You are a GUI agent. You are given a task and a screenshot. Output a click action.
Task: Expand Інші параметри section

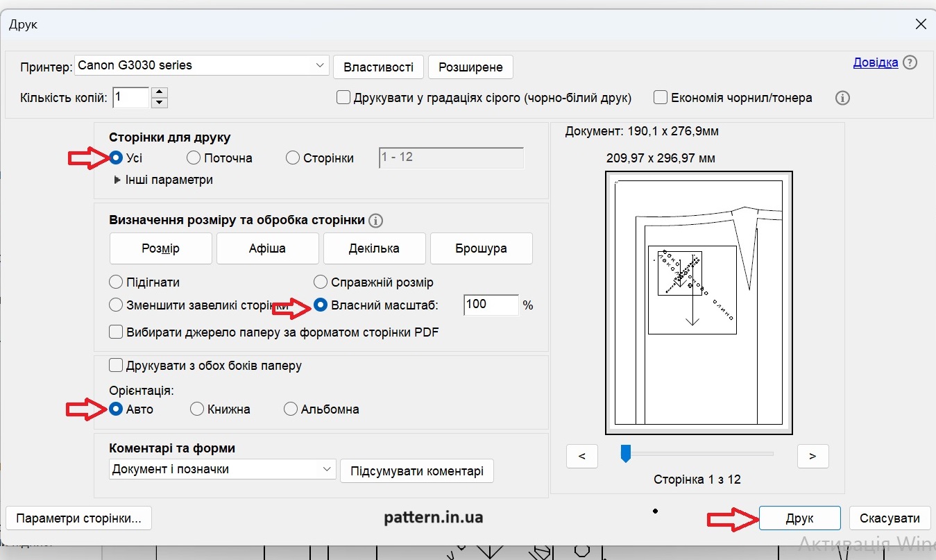tap(164, 180)
